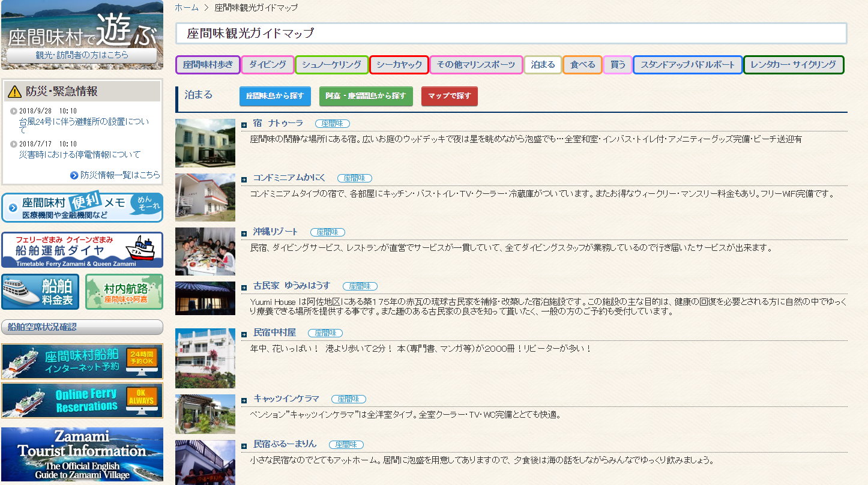868x485 pixels.
Task: Open the Zamami Tourist Information English guide
Action: tap(82, 454)
